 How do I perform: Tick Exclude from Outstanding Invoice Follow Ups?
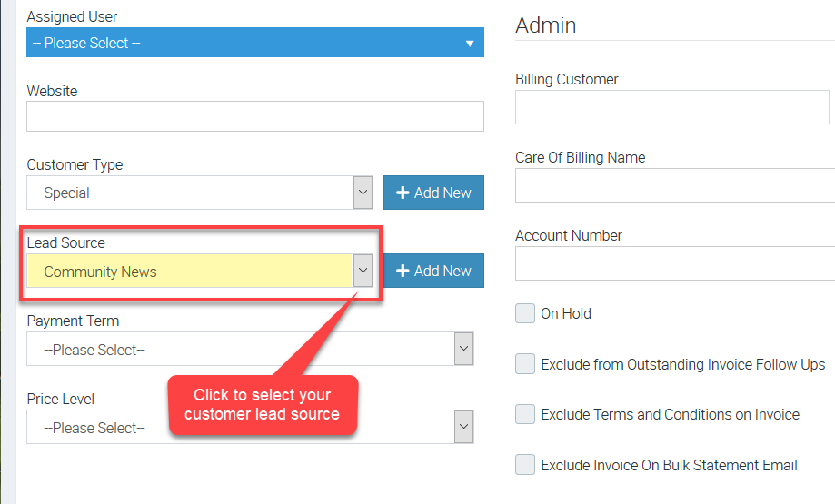pyautogui.click(x=525, y=364)
